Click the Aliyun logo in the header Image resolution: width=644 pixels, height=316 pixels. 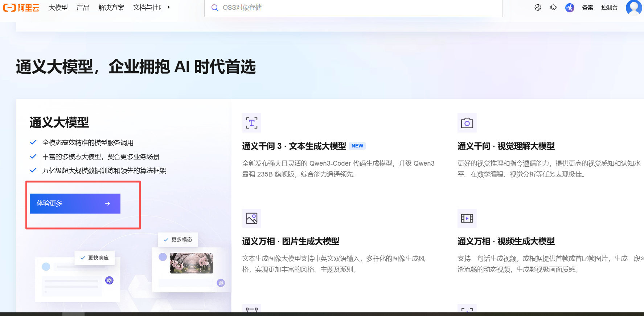[21, 8]
